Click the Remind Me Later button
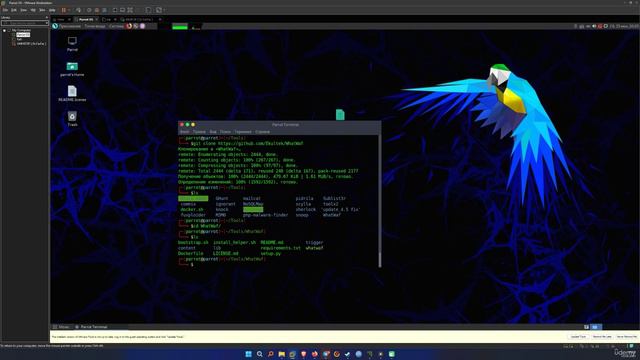The image size is (640, 360). [602, 337]
